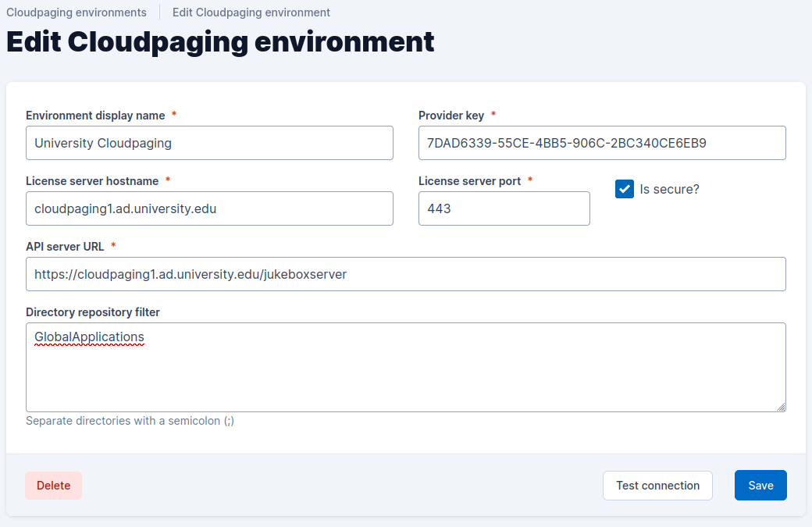Click the 'Is secure?' label text
Screen dimensions: 812x527
[669, 189]
